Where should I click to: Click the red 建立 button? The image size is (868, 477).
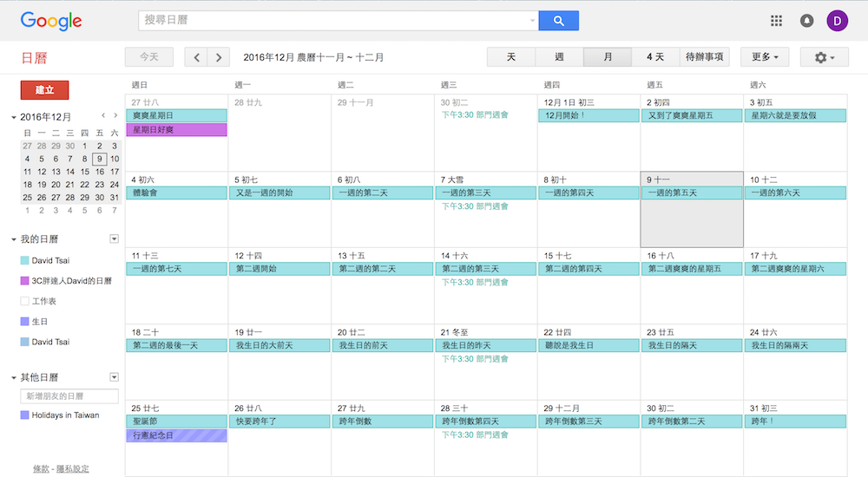pyautogui.click(x=44, y=90)
